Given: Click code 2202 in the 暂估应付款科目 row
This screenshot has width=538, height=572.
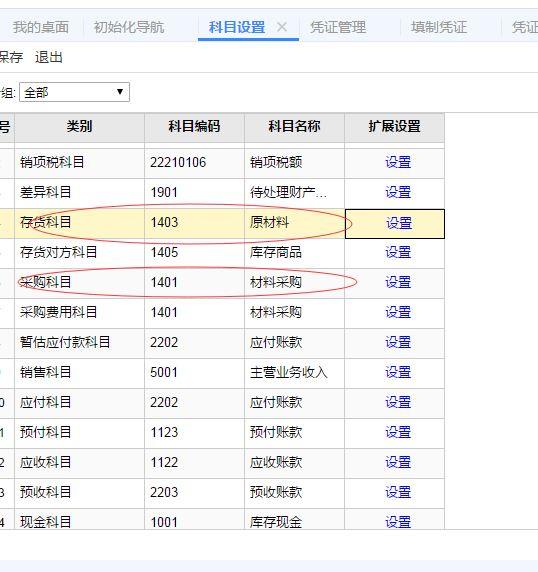Looking at the screenshot, I should [194, 343].
